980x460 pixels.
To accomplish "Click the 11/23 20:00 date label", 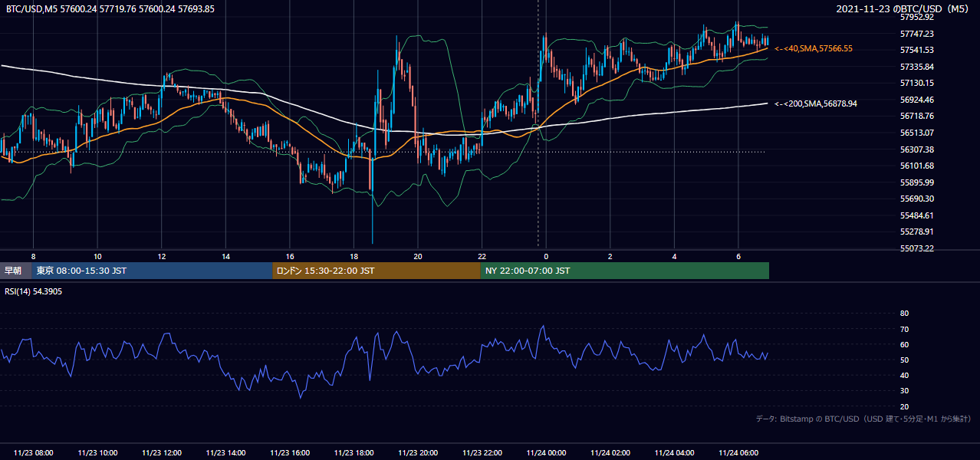I will click(x=418, y=453).
